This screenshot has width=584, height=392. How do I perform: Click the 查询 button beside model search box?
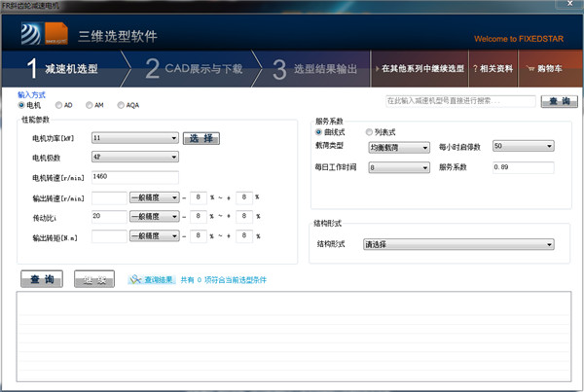point(560,101)
